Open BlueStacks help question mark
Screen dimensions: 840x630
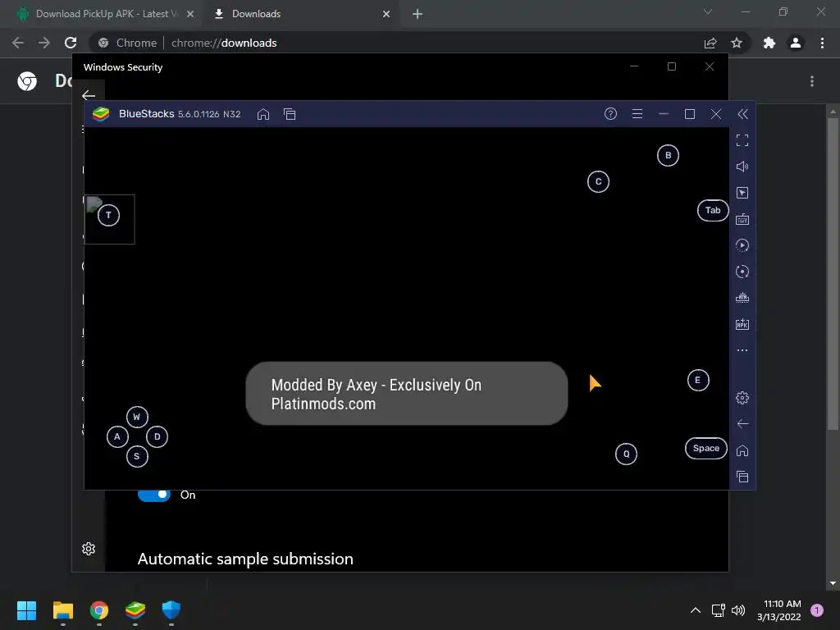[x=610, y=113]
